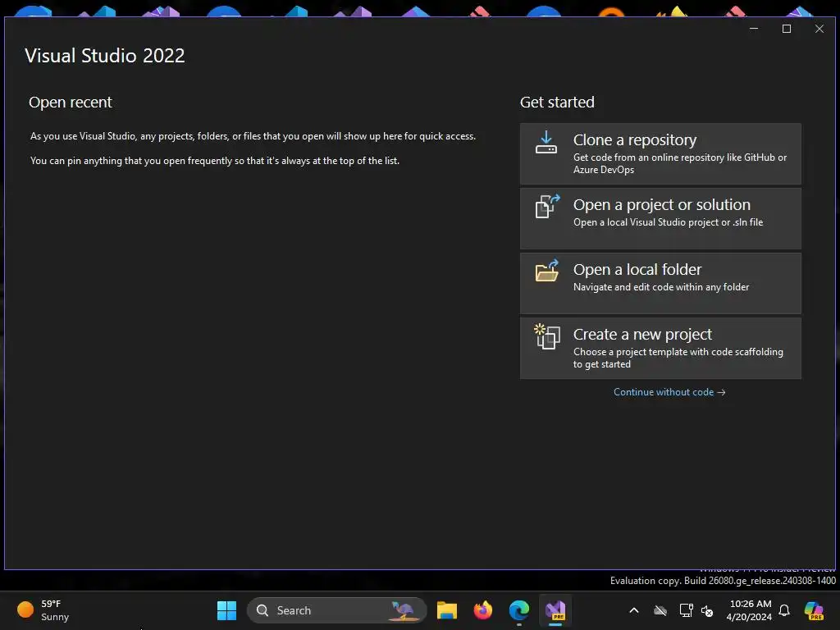Click text 'Navigate and edit code within any folder'
The image size is (840, 630).
(661, 287)
